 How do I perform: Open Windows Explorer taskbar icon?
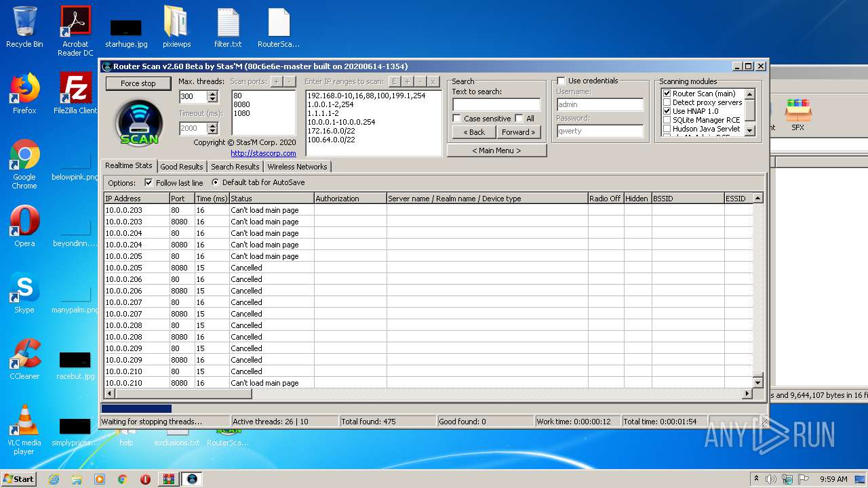tap(77, 479)
